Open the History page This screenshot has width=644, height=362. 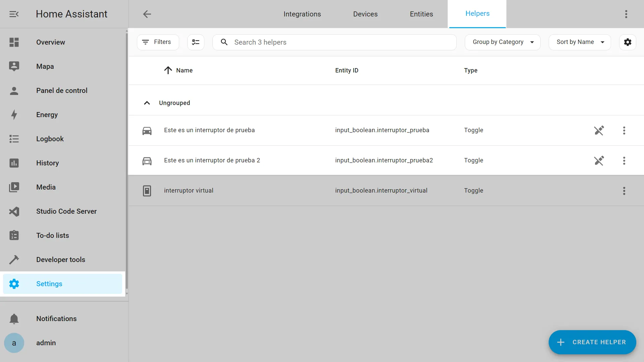(x=62, y=163)
